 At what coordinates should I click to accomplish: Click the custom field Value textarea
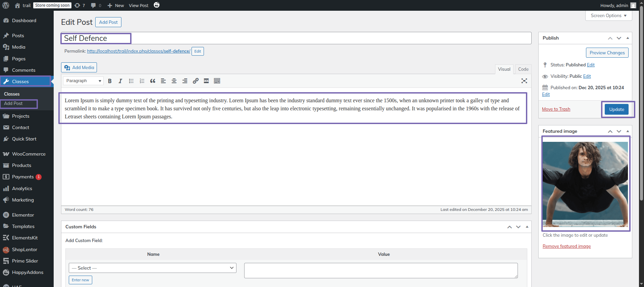click(381, 270)
